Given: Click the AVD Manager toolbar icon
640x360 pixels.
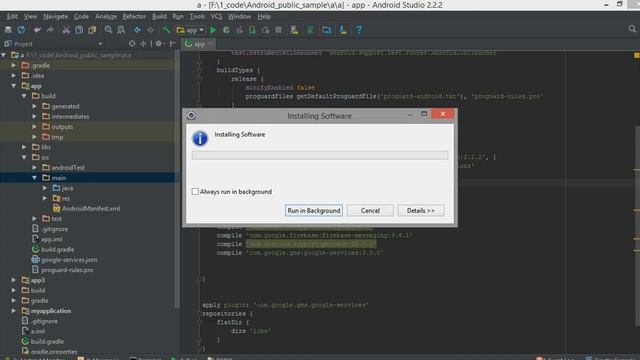Looking at the screenshot, I should point(294,30).
